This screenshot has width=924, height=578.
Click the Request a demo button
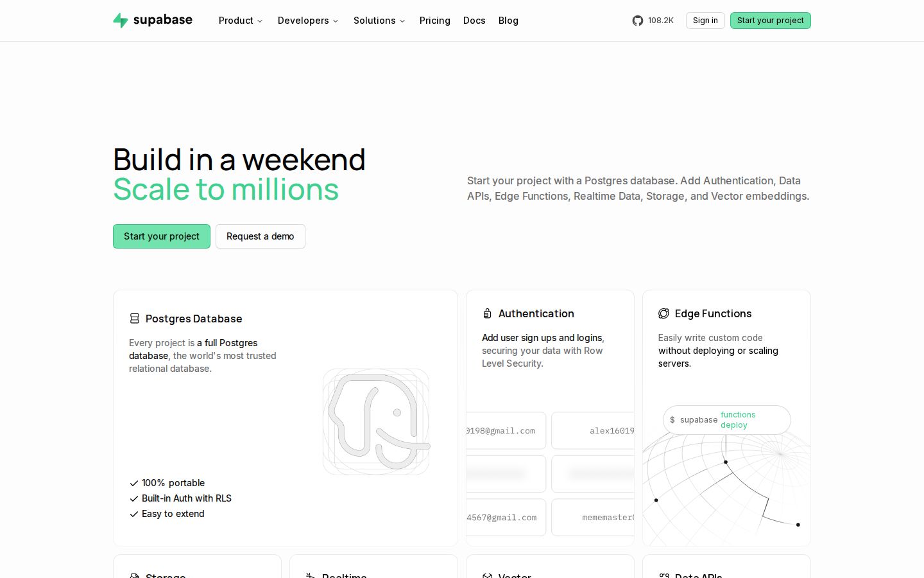point(261,236)
